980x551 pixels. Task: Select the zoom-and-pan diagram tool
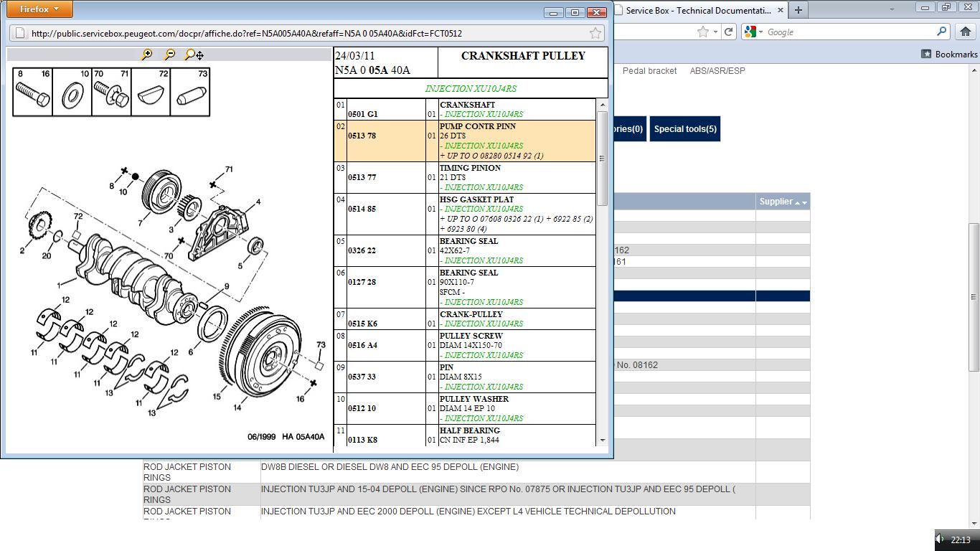click(194, 55)
